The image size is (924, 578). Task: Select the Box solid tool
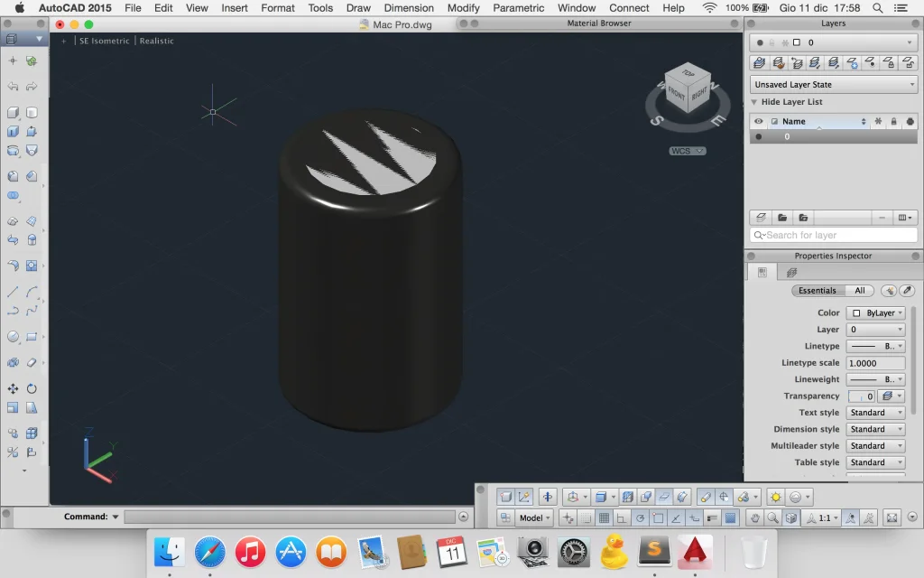coord(13,112)
